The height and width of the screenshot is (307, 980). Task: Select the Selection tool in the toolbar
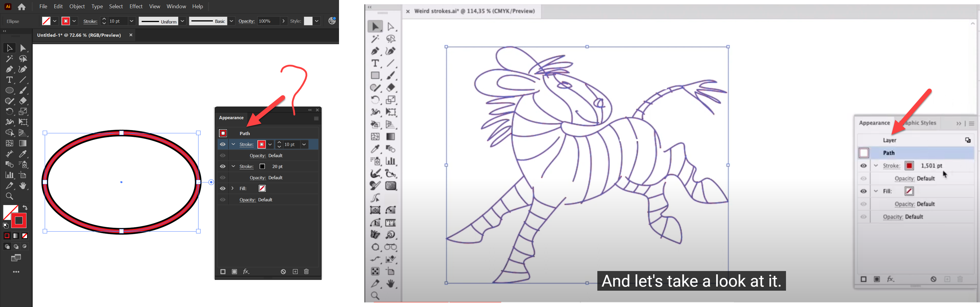[x=9, y=47]
